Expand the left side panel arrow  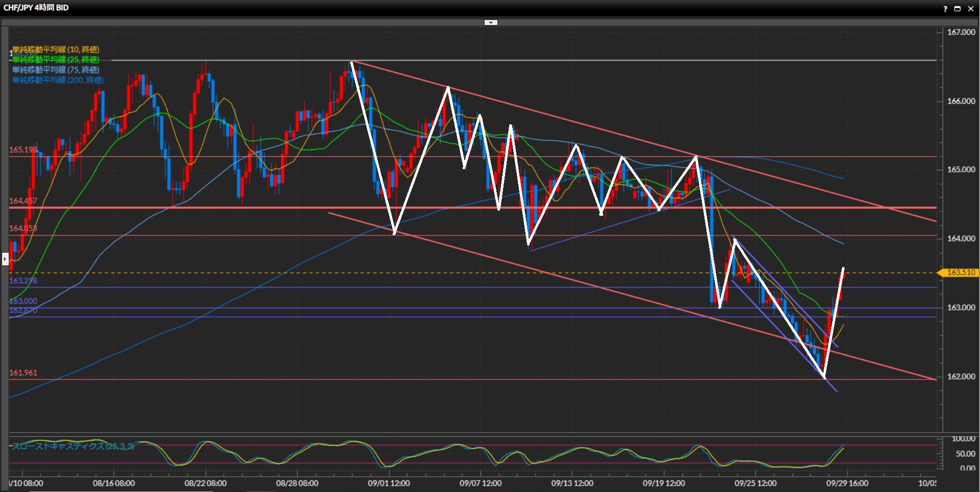click(x=5, y=259)
